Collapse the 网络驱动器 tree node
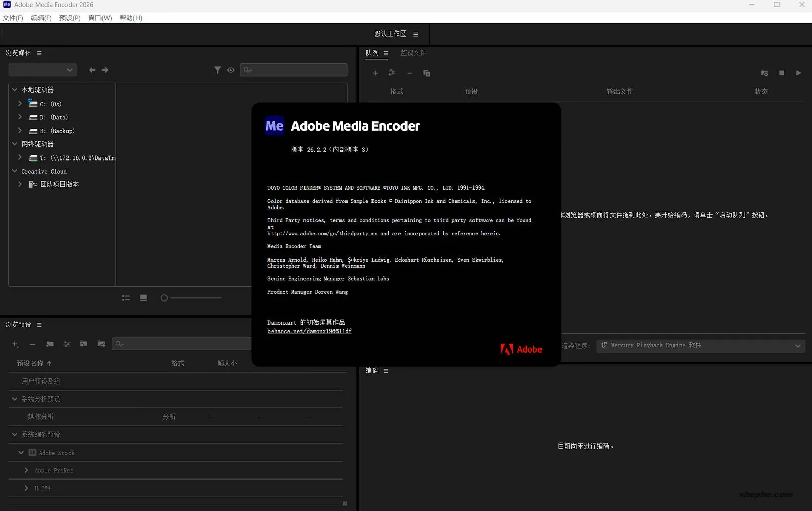Screen dimensions: 812x511 (15, 144)
